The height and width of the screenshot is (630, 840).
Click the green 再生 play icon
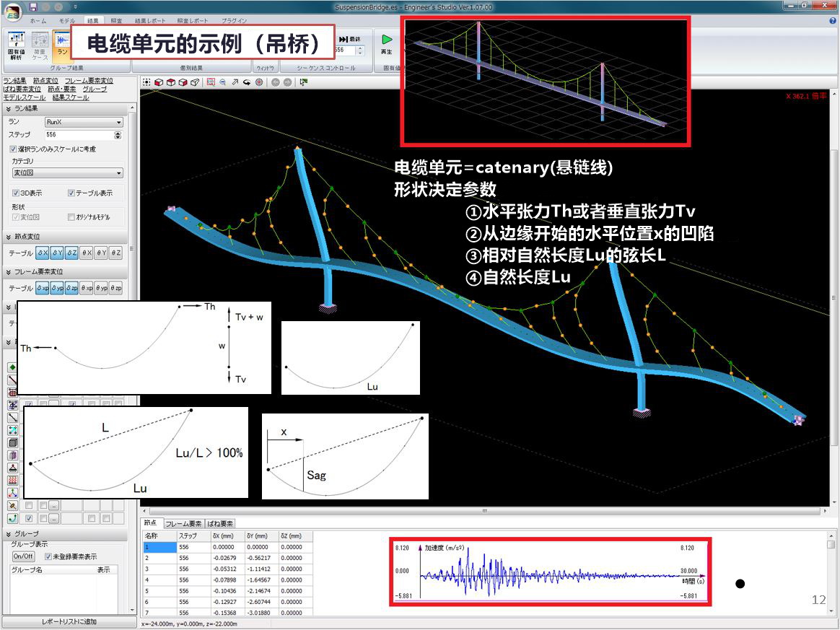[386, 40]
